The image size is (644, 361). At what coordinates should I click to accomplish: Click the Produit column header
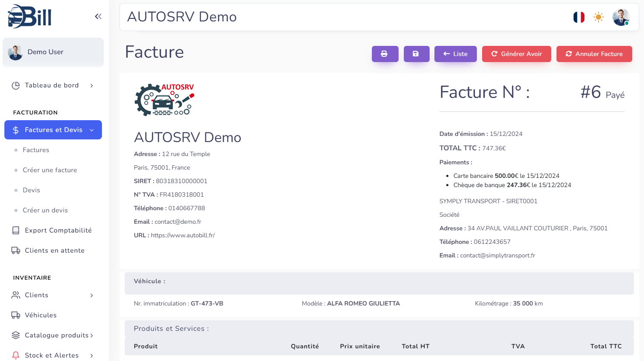point(146,346)
